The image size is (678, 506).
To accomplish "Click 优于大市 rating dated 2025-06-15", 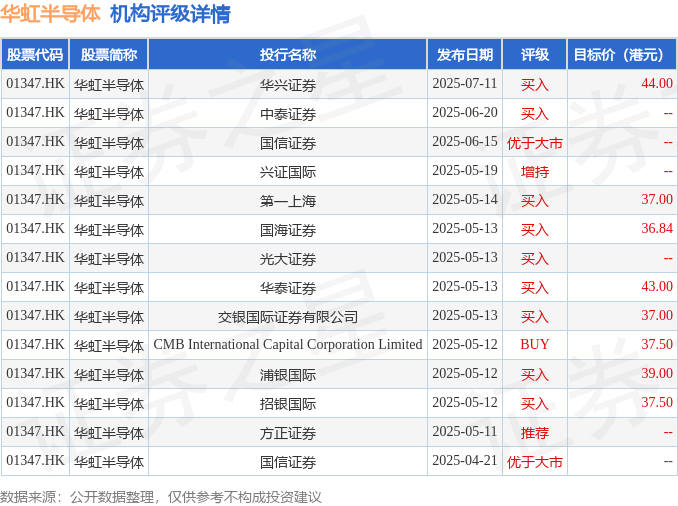I will (535, 143).
